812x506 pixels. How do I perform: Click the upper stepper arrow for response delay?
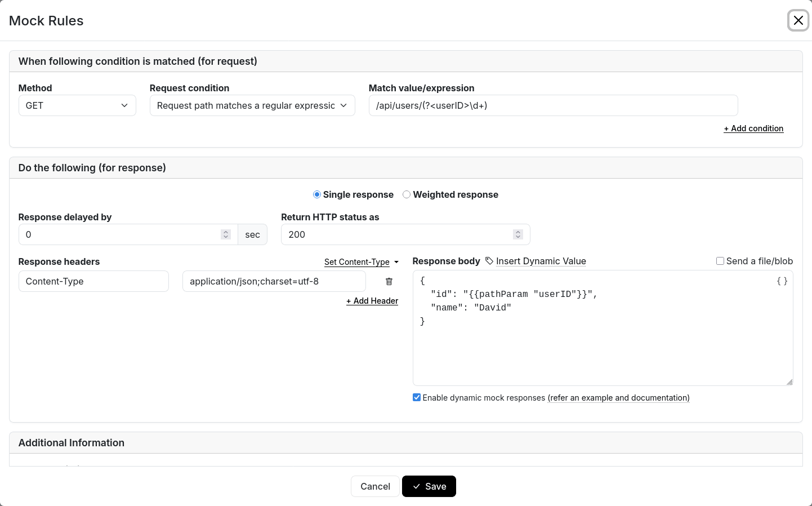point(226,232)
